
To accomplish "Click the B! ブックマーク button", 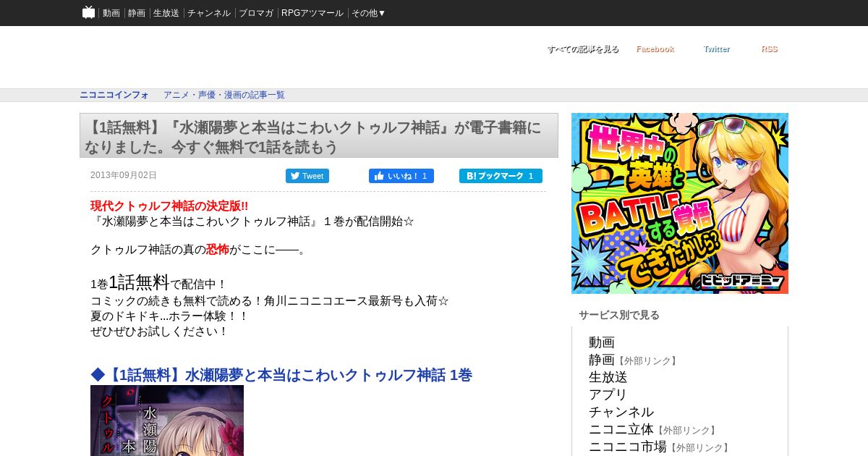I will (x=501, y=176).
